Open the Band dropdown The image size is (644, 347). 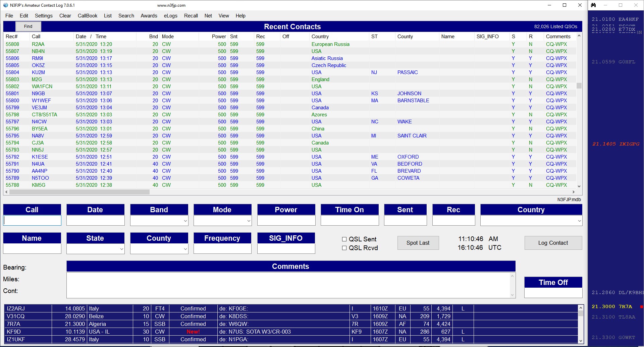point(185,221)
